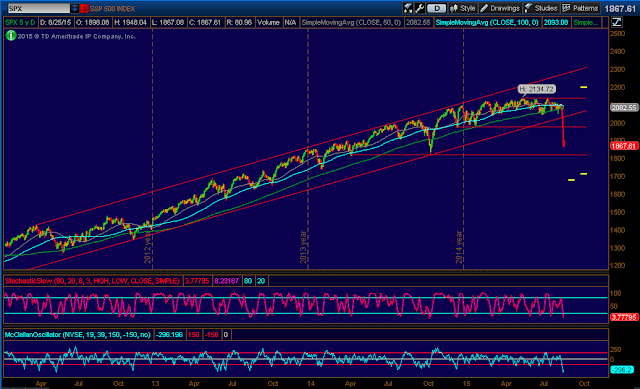Image resolution: width=640 pixels, height=389 pixels.
Task: Click the red 3.77795 value in Stochastic header
Action: (x=197, y=281)
